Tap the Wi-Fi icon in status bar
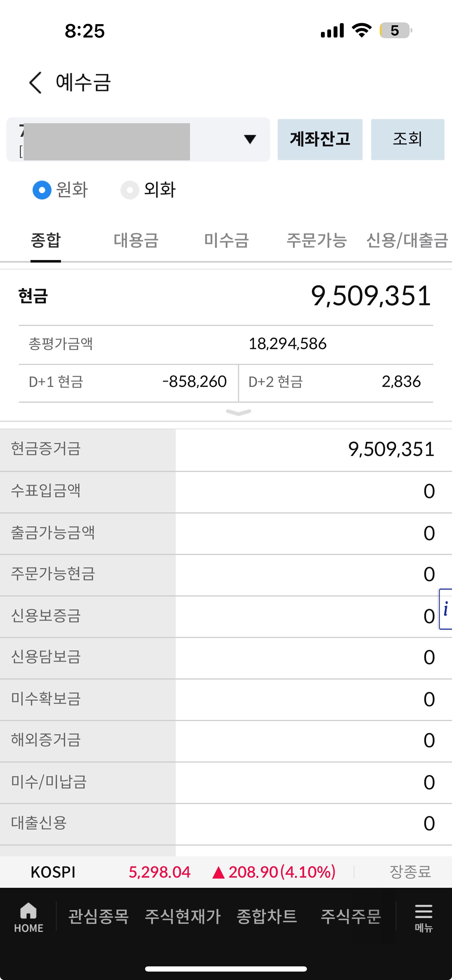 [362, 31]
